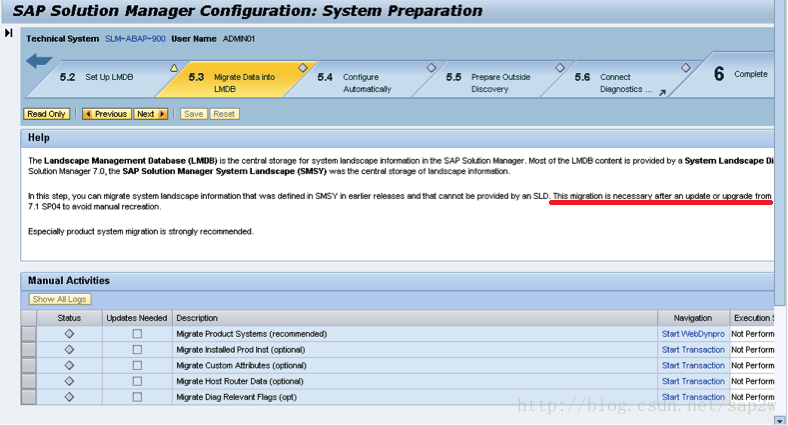Start Transaction for Migrate Custom Attributes

[x=693, y=365]
